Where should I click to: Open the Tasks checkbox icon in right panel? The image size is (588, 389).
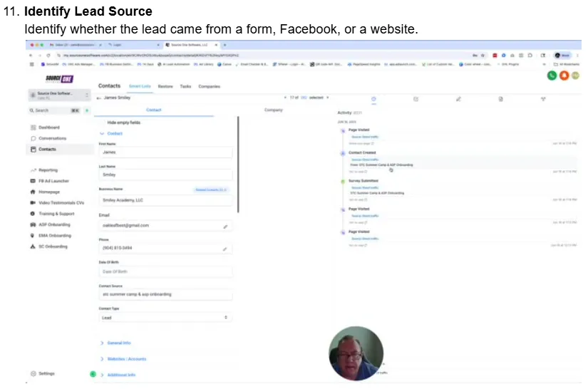click(416, 98)
